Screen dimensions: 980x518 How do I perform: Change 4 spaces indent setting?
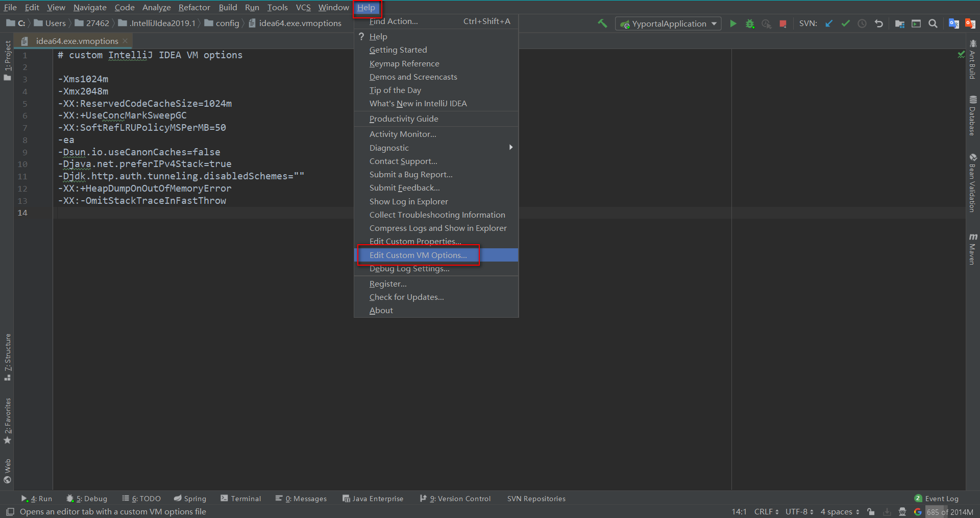(840, 511)
